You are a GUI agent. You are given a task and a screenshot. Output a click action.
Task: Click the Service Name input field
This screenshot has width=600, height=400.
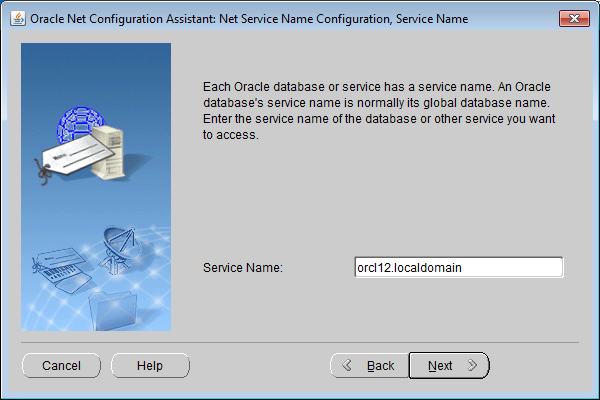pos(459,267)
